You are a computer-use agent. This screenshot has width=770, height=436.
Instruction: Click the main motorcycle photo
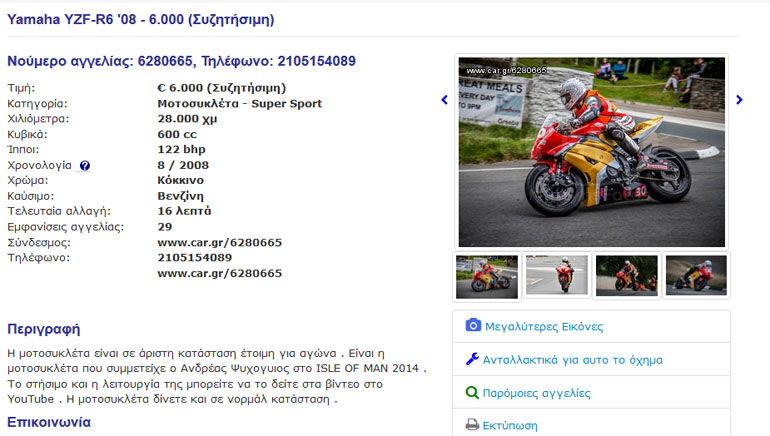[591, 152]
